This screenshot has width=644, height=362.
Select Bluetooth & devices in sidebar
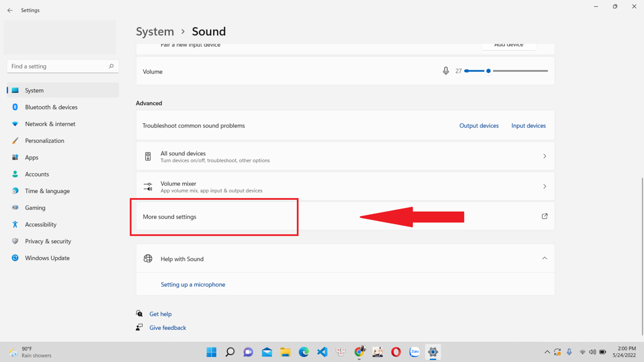click(51, 107)
